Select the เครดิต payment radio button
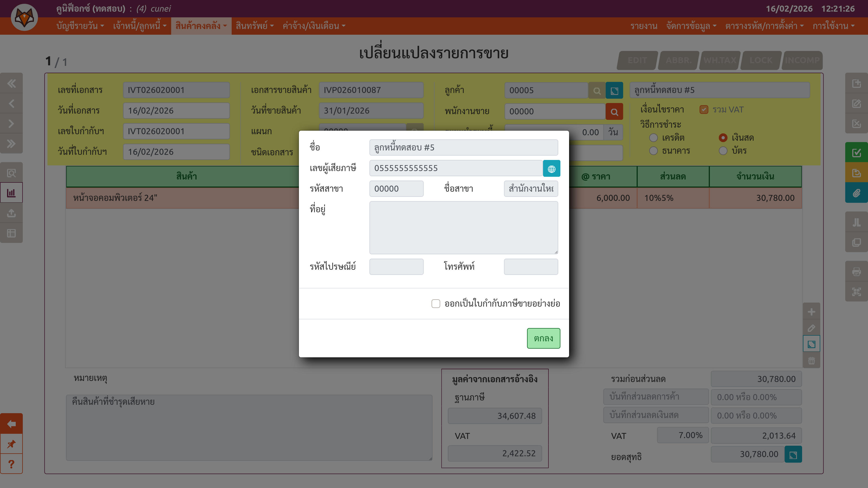 (653, 138)
